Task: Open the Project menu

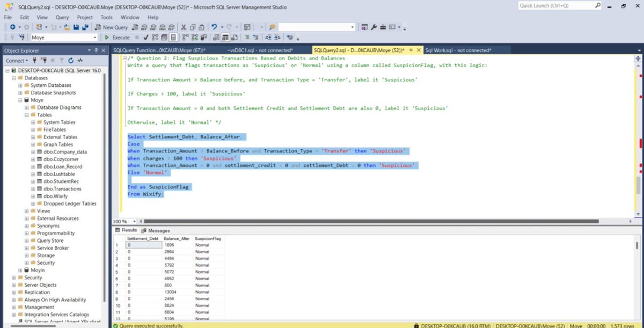Action: point(85,17)
